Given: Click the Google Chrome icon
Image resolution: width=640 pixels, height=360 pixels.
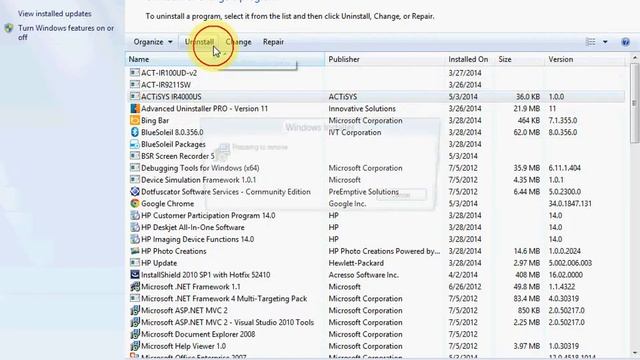Looking at the screenshot, I should pos(135,204).
